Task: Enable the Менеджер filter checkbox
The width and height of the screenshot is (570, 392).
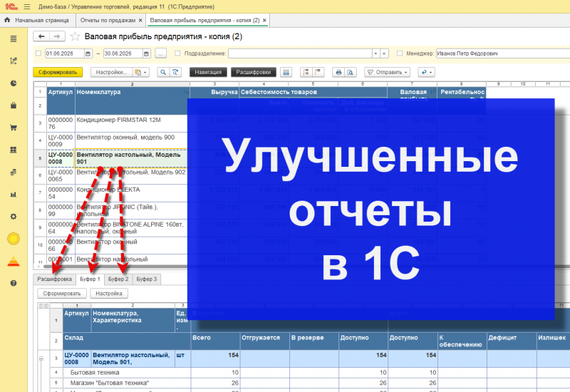Action: coord(400,53)
